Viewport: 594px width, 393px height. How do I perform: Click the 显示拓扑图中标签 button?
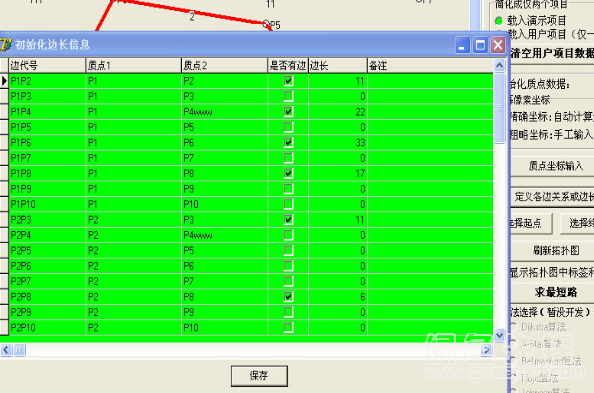[553, 272]
